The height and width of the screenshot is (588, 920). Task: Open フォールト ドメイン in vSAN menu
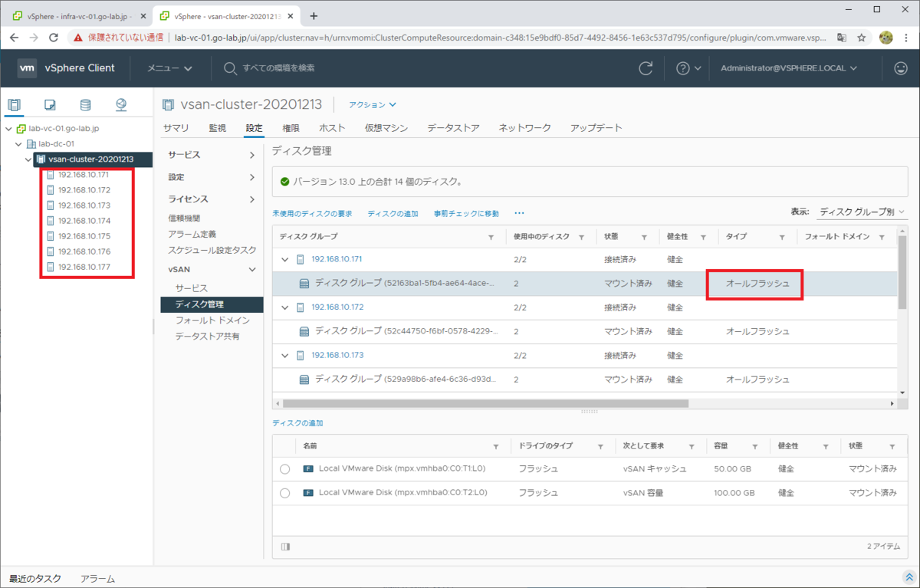[212, 320]
